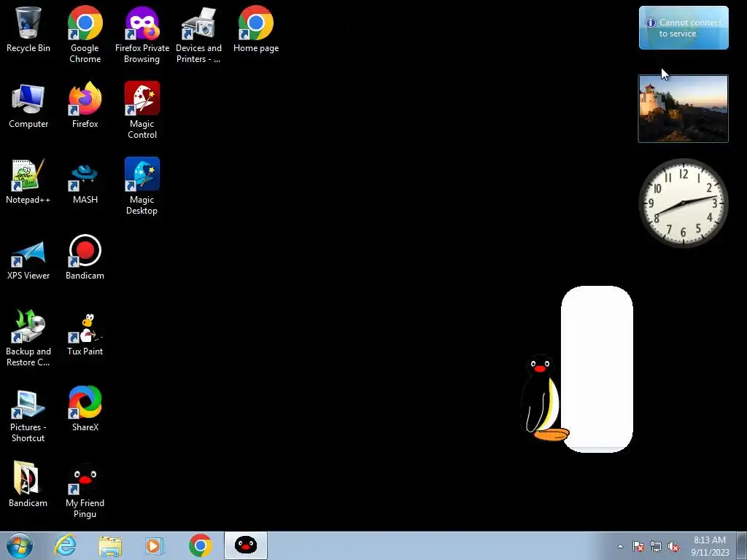Image resolution: width=747 pixels, height=560 pixels.
Task: Open the Action Center flag icon
Action: pyautogui.click(x=638, y=546)
